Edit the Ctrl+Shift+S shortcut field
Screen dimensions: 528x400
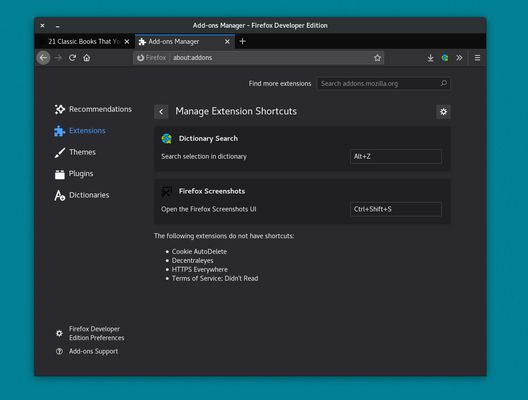(x=396, y=209)
